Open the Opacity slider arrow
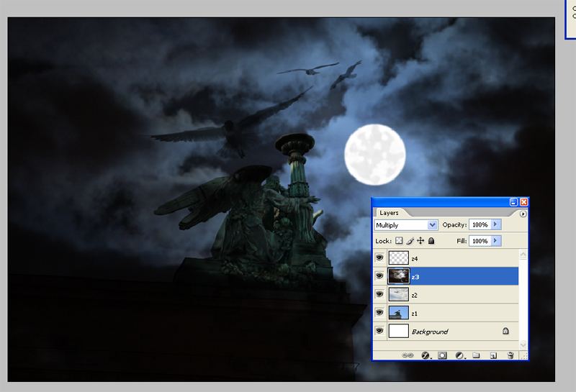 [495, 224]
